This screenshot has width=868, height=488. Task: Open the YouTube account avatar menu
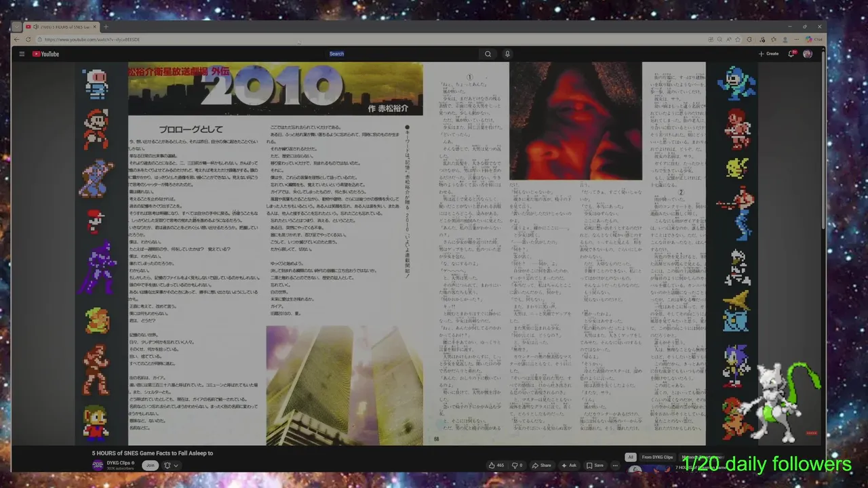(x=808, y=54)
